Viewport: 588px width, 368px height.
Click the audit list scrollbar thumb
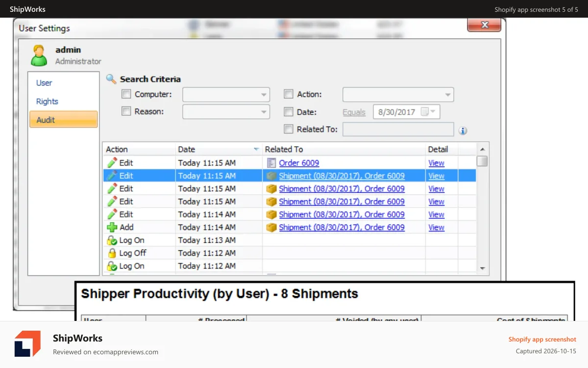[x=482, y=161]
